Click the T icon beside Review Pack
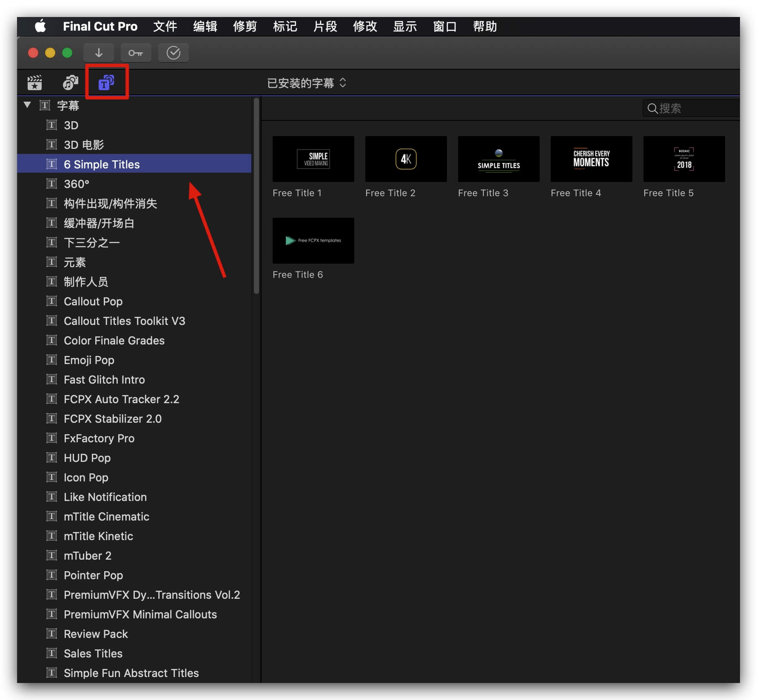 [x=51, y=634]
